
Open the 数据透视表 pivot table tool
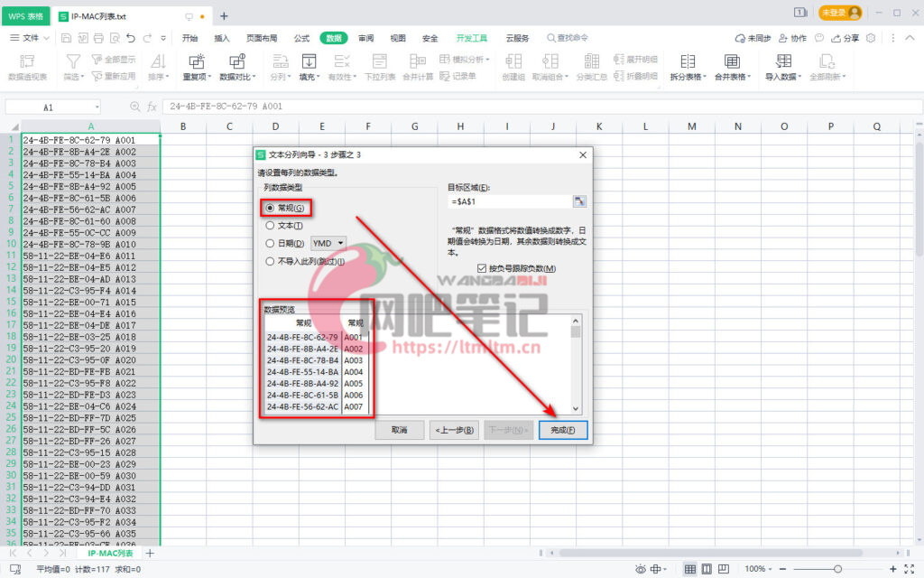click(x=27, y=67)
